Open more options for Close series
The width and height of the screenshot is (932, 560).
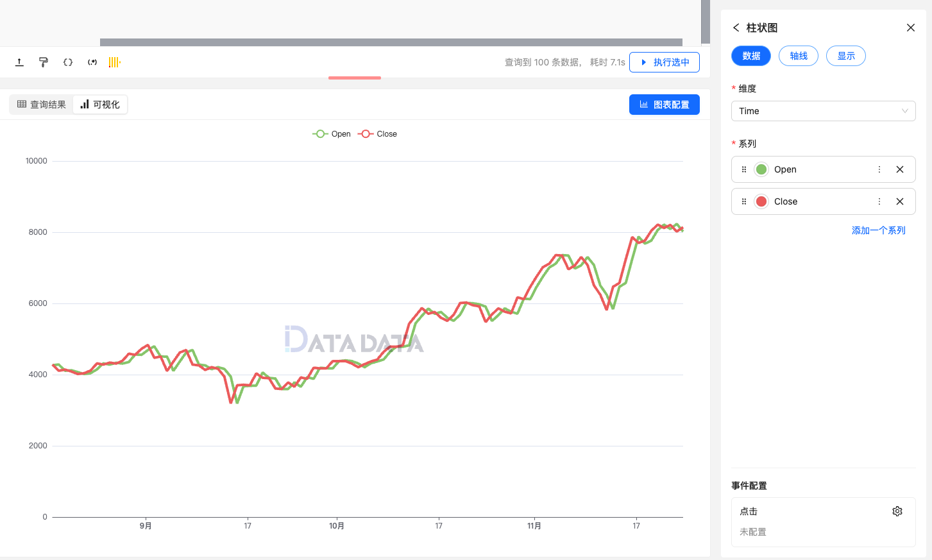pyautogui.click(x=879, y=201)
